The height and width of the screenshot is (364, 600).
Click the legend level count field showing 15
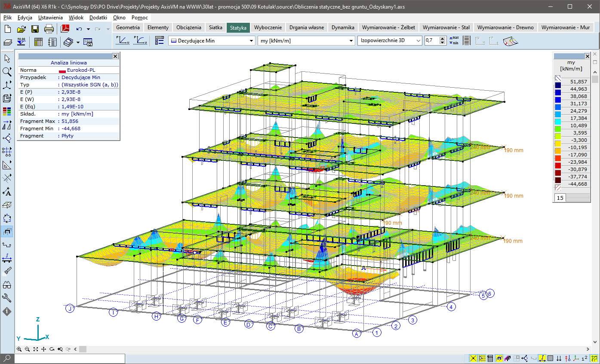(x=560, y=198)
